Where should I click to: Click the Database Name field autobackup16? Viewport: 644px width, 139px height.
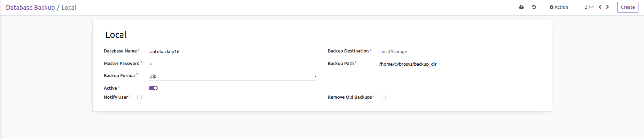(x=165, y=52)
